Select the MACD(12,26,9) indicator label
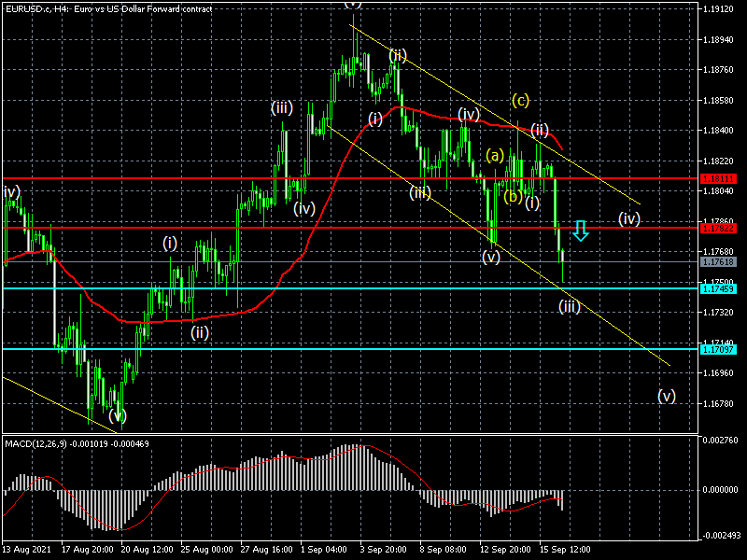 77,444
